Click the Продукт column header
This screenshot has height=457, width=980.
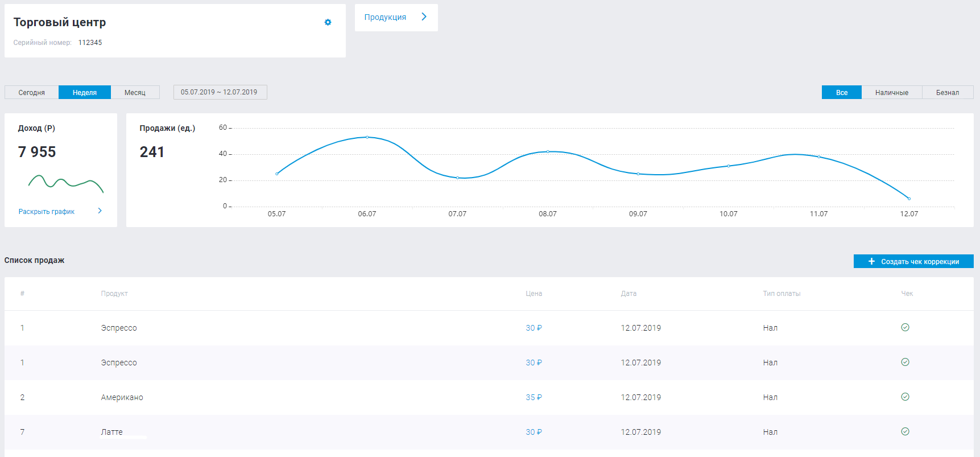pyautogui.click(x=114, y=294)
